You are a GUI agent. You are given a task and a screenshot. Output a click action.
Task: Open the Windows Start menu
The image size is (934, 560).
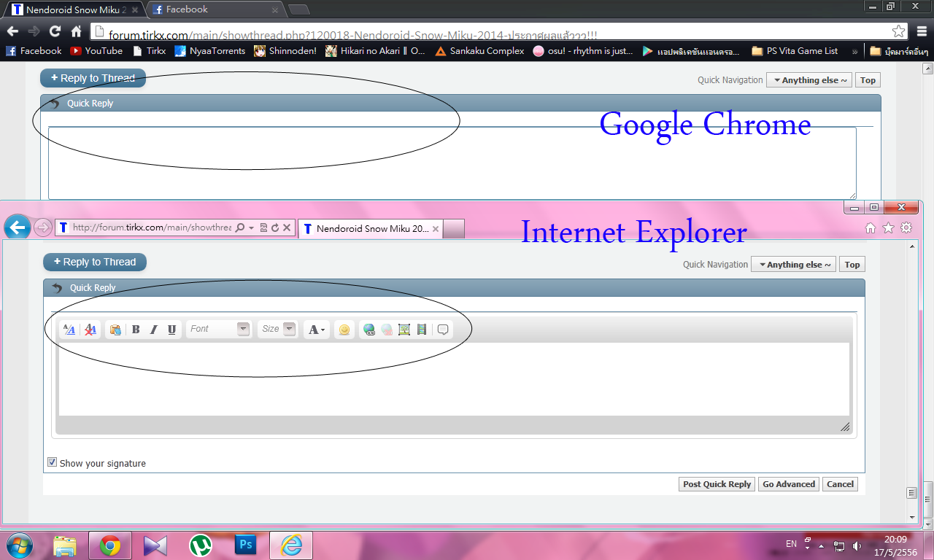coord(20,545)
